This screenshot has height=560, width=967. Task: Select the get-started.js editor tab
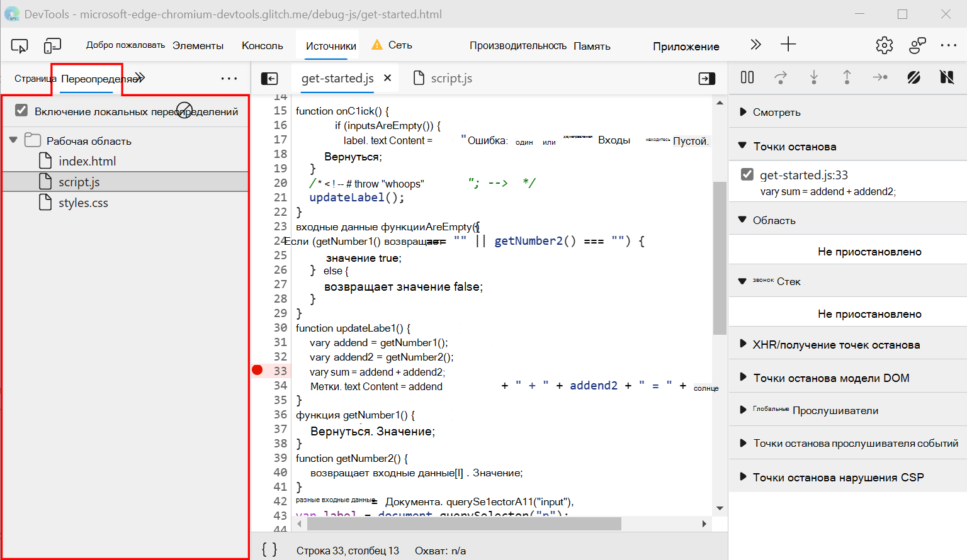tap(337, 78)
